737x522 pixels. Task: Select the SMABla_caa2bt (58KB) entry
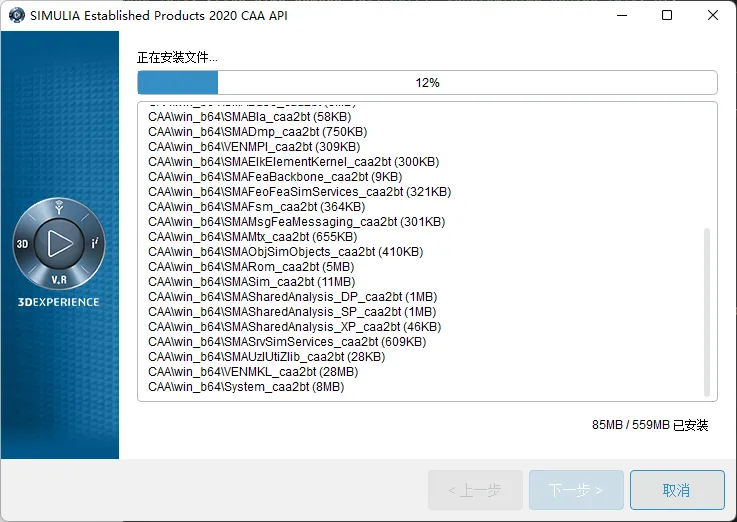[x=250, y=117]
